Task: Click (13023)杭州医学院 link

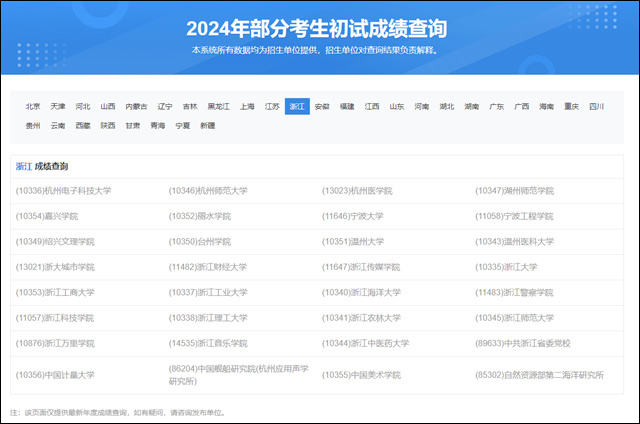Action: click(x=357, y=191)
